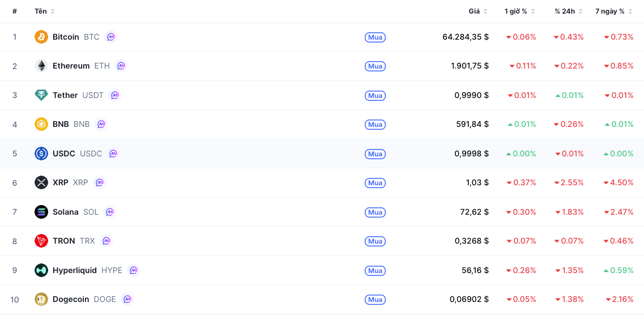
Task: Click the Ethereum coin logo
Action: click(41, 66)
